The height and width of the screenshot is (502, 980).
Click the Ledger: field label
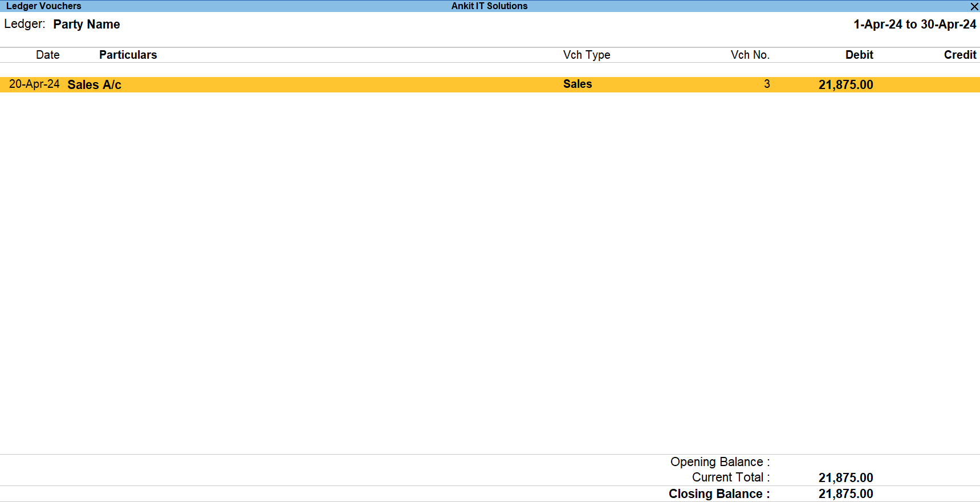(x=25, y=24)
